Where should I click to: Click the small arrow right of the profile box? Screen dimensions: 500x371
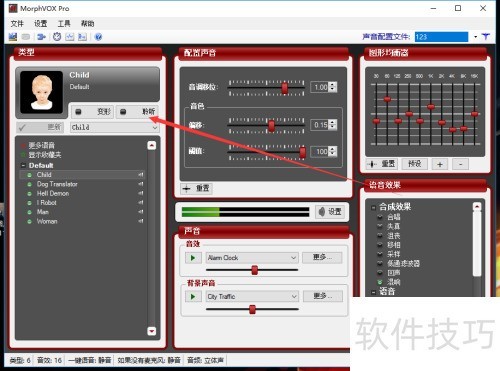point(475,37)
